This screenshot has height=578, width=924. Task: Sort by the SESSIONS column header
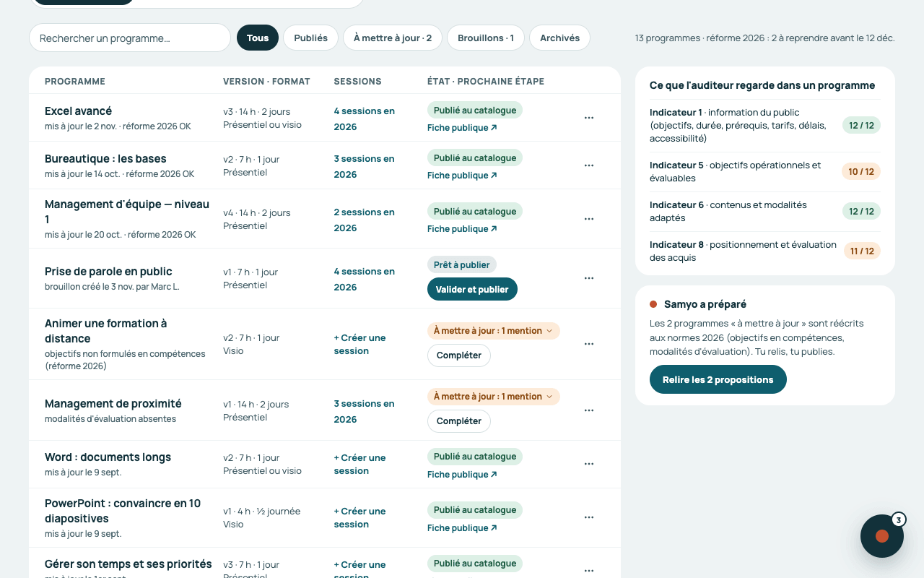click(x=357, y=82)
